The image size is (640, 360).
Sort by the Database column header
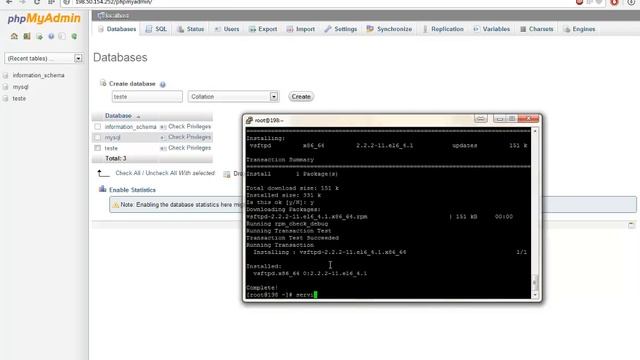coord(118,116)
